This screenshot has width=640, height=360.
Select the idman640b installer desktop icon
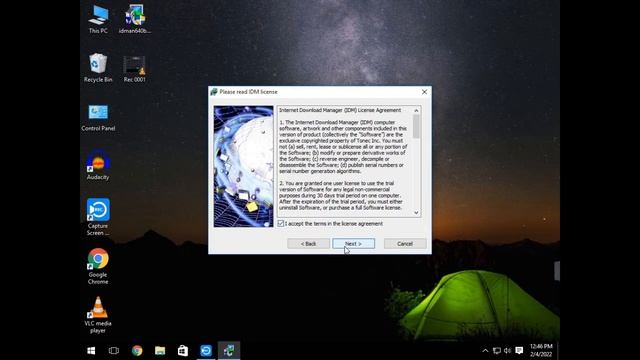pos(135,19)
